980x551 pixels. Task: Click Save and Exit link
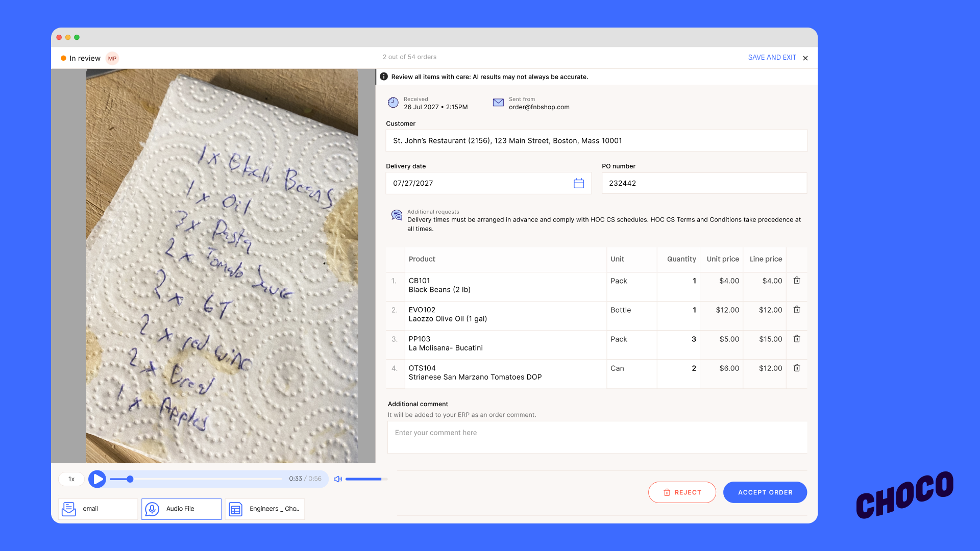pos(772,58)
